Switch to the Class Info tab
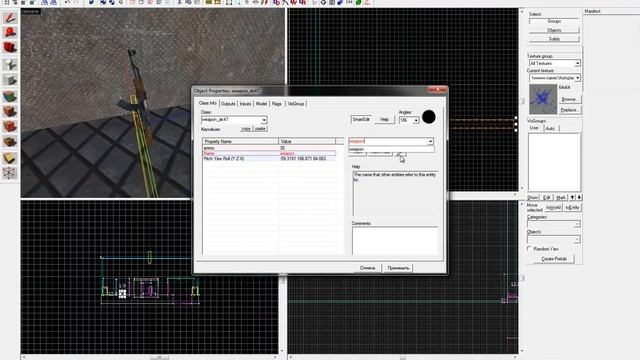Viewport: 640px width, 360px height. (208, 103)
